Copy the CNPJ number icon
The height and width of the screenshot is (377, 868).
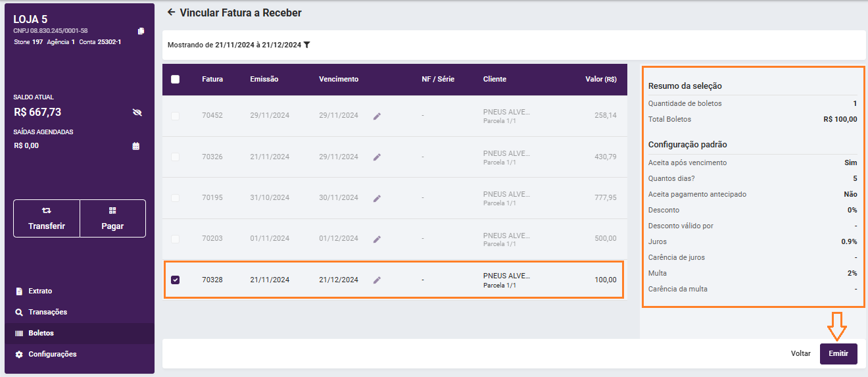point(141,31)
